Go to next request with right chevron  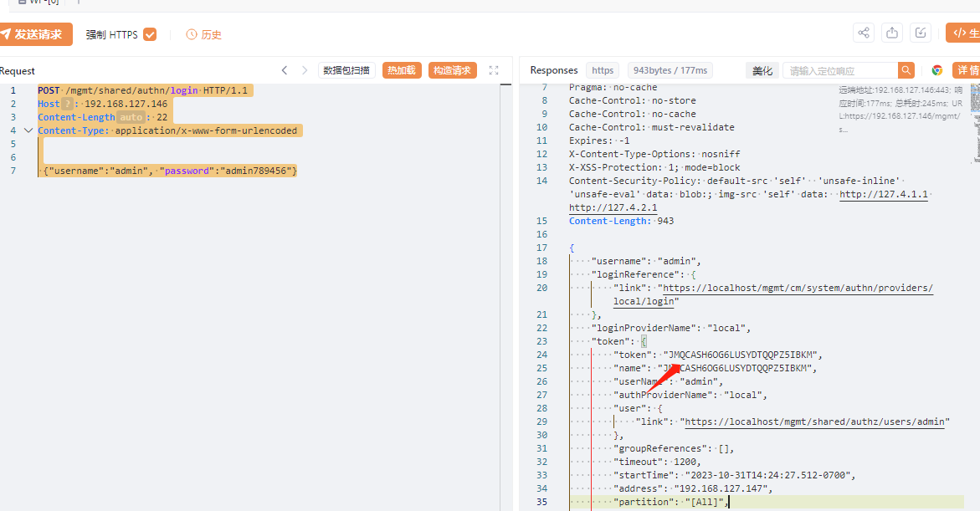point(305,70)
